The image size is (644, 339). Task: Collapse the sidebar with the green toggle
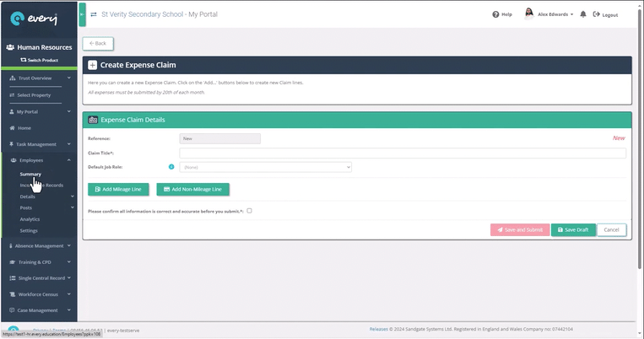(x=83, y=14)
